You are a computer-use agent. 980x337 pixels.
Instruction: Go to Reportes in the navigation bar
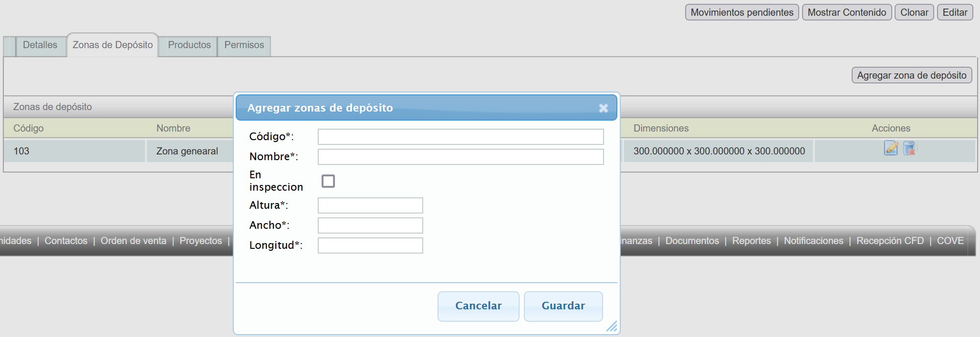(x=751, y=241)
